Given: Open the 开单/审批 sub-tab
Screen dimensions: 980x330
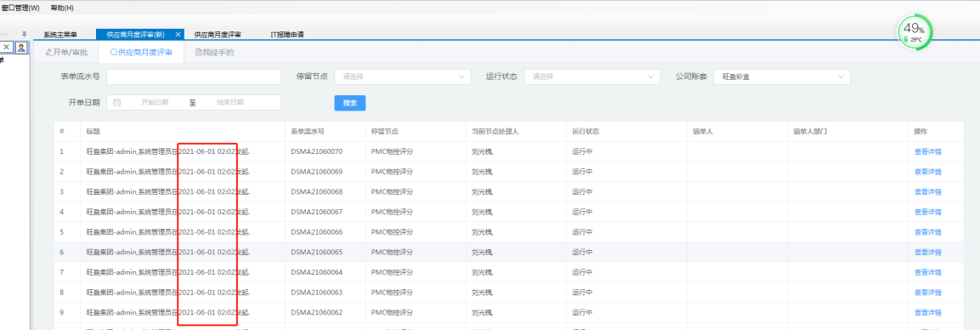Looking at the screenshot, I should 66,53.
